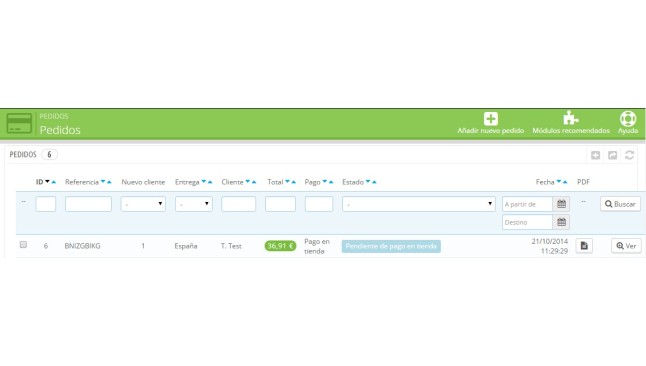Sort Entrega column ascending
Image resolution: width=646 pixels, height=366 pixels.
point(210,182)
